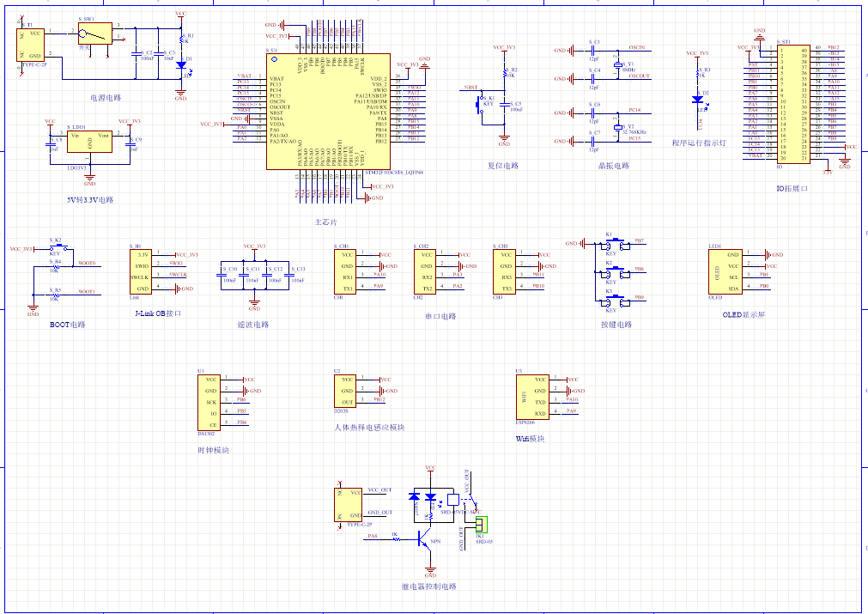Click the 时钟模块 label

[x=213, y=451]
